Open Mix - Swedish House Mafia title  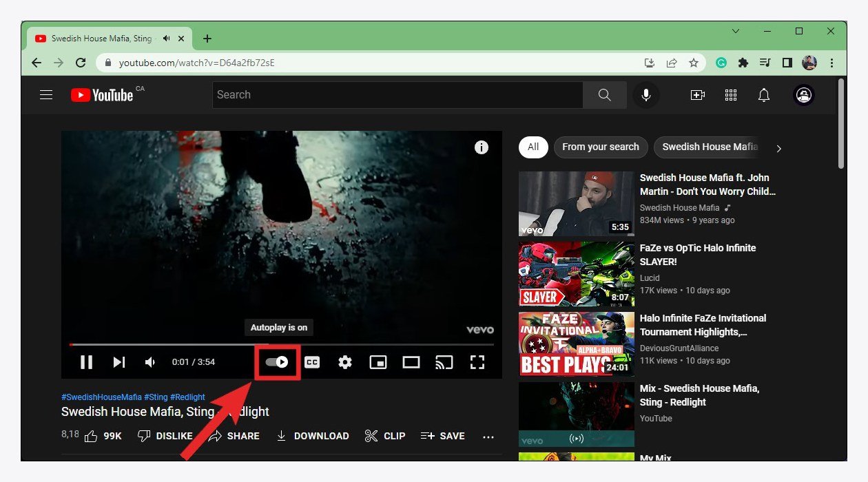(700, 395)
